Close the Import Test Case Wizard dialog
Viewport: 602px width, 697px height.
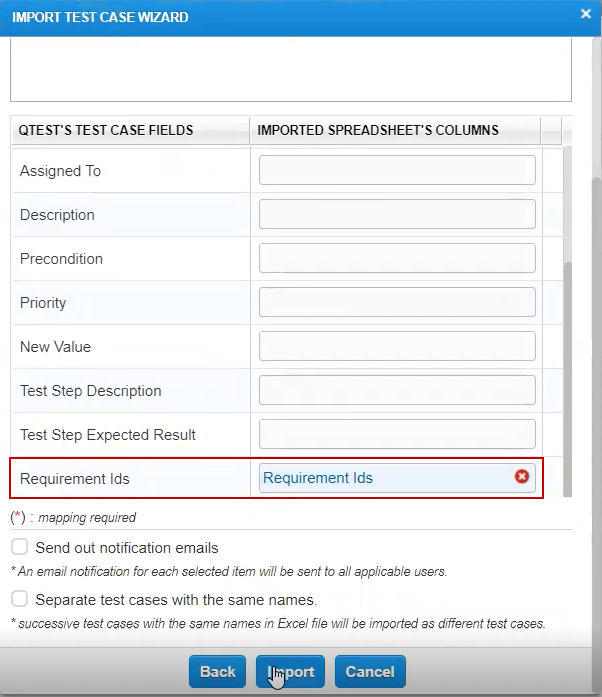585,14
